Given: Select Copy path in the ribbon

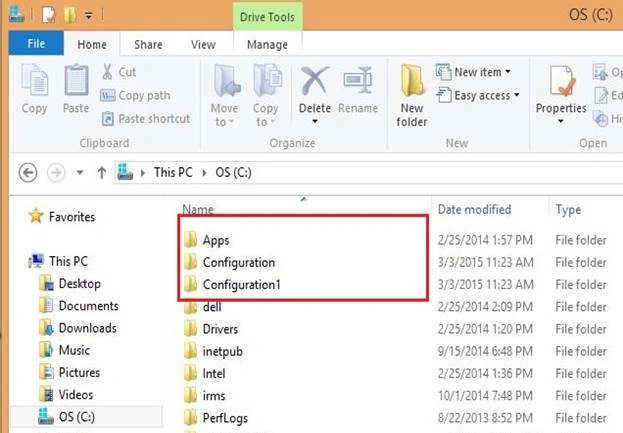Looking at the screenshot, I should [135, 95].
